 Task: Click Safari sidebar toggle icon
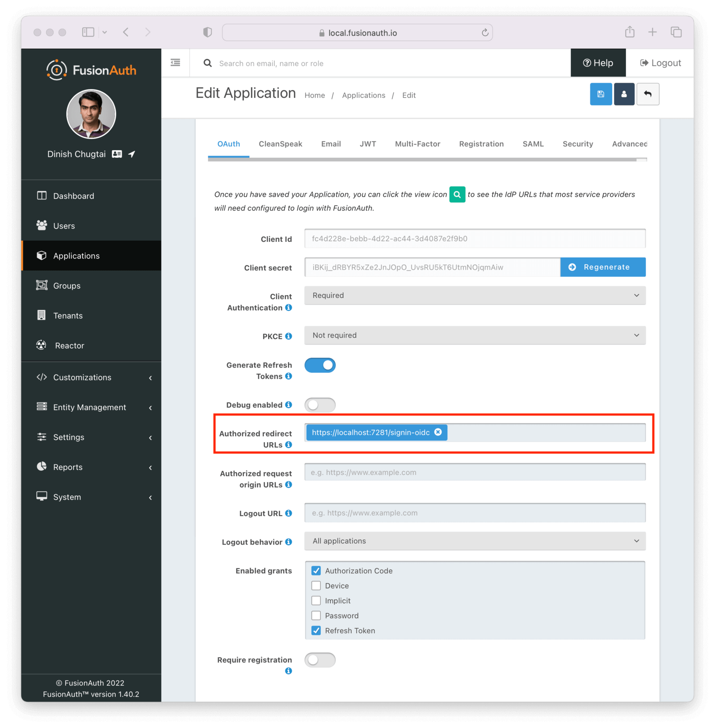(x=88, y=32)
